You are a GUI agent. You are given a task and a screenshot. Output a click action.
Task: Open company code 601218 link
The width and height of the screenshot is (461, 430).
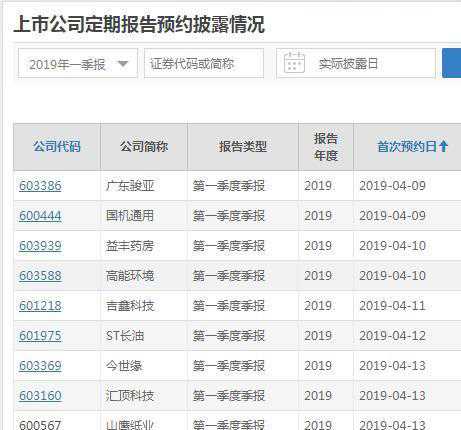tap(40, 306)
